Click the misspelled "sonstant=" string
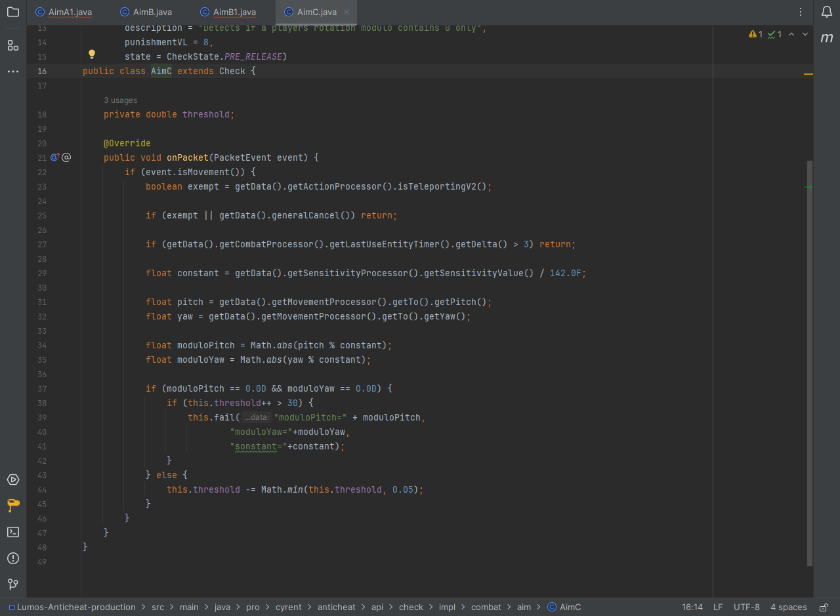 (259, 446)
